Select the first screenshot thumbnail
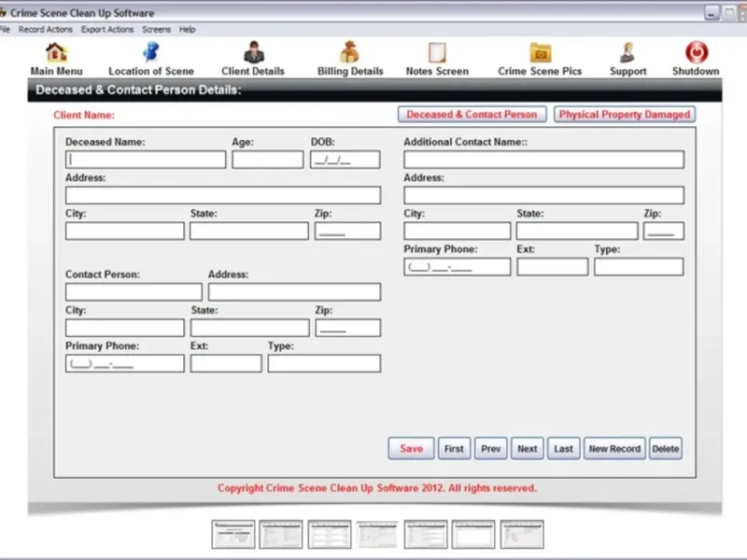Viewport: 747px width, 560px height. [233, 534]
